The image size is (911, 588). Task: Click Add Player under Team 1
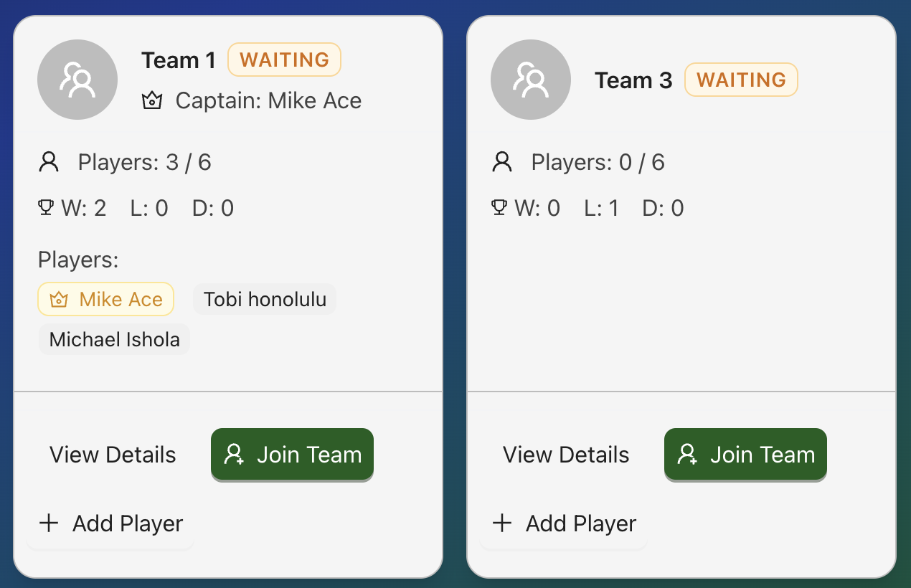[111, 523]
